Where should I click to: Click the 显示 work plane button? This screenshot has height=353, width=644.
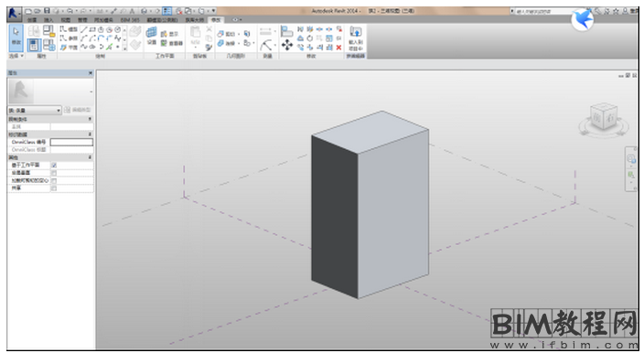click(x=169, y=34)
